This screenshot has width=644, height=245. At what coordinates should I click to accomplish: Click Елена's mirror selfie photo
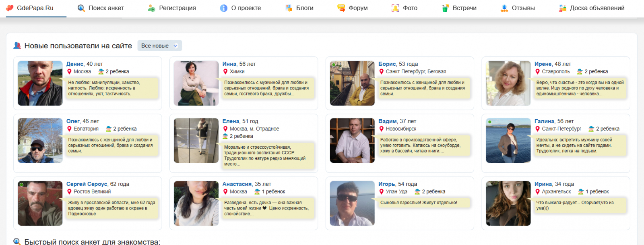coord(196,140)
